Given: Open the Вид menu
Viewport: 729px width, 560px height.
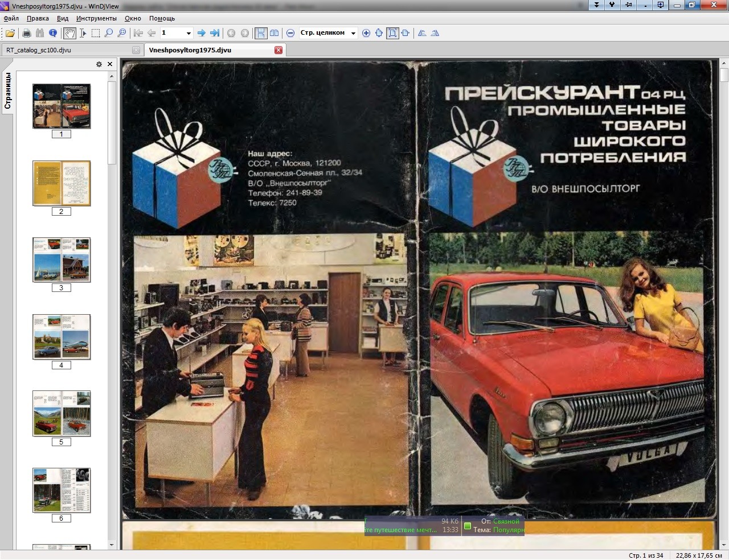Looking at the screenshot, I should tap(63, 18).
